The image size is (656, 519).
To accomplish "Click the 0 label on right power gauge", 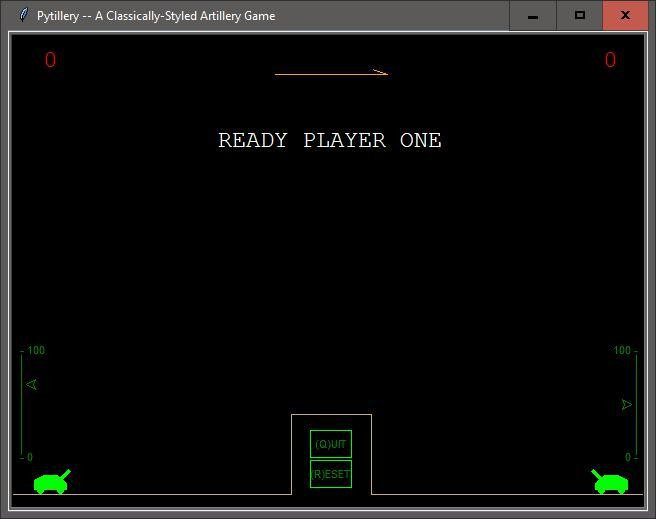I will [x=628, y=457].
